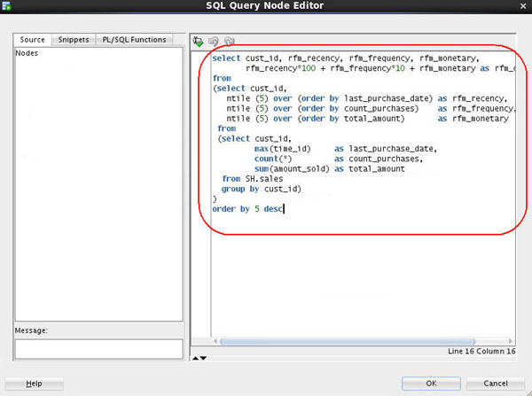
Task: Click the up-arrow splitter expander below editor
Action: click(x=196, y=358)
